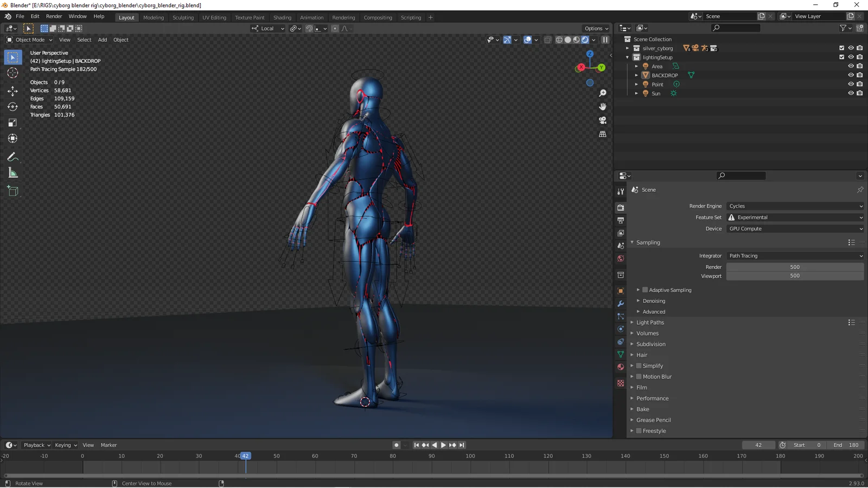Open the World Properties tab
The width and height of the screenshot is (868, 488).
(x=620, y=259)
